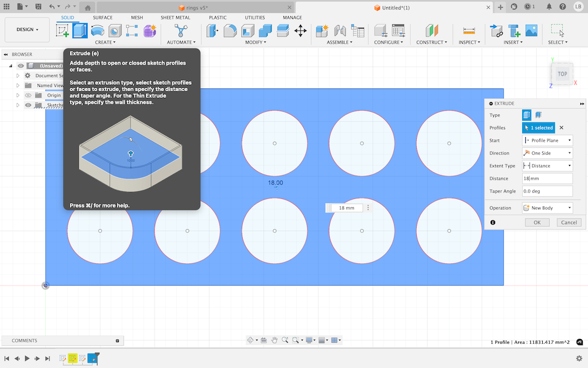Image resolution: width=588 pixels, height=368 pixels.
Task: Go to the Home tab icon
Action: 88,8
